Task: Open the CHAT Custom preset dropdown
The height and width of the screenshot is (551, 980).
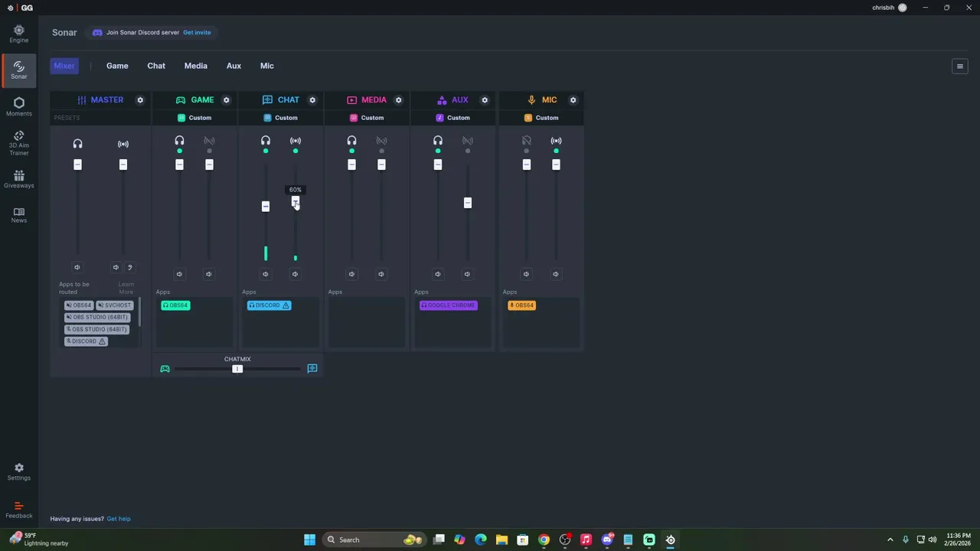Action: 280,118
